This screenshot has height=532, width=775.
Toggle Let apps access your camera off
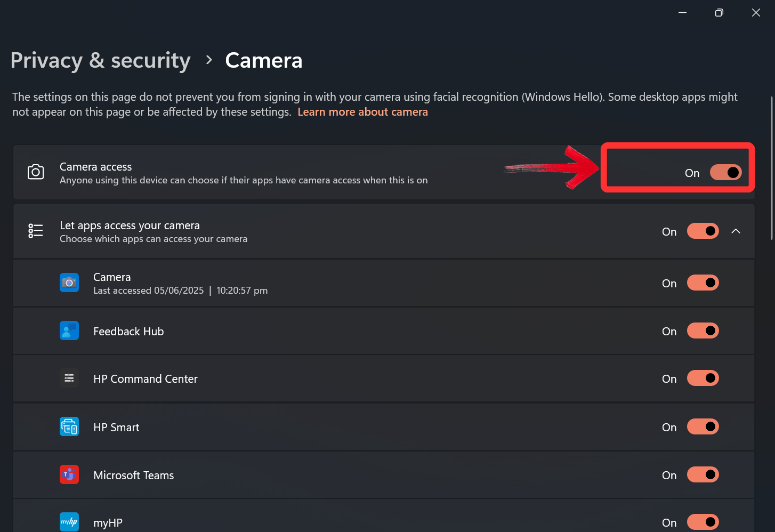tap(703, 230)
